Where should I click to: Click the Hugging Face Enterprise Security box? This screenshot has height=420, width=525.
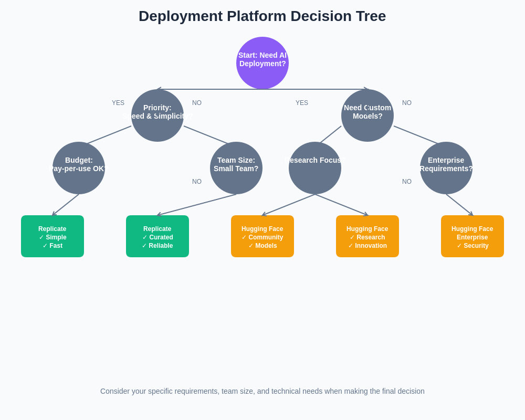[x=472, y=236]
